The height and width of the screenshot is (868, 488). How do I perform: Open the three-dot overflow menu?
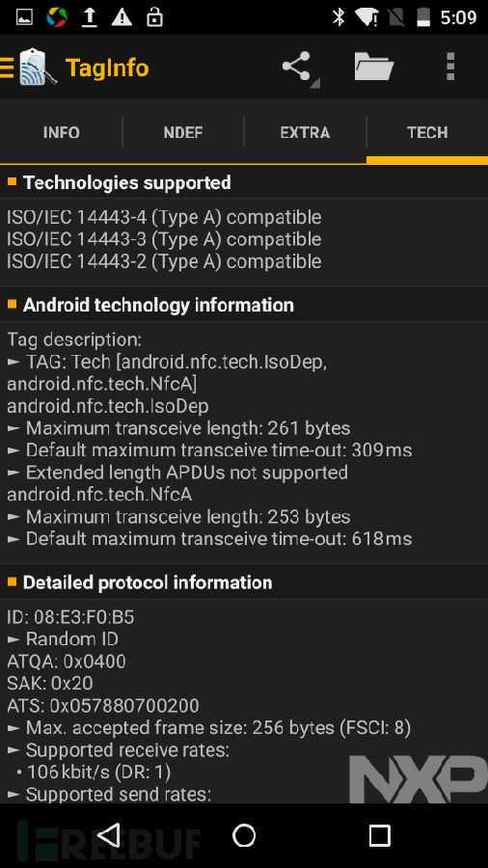(450, 67)
